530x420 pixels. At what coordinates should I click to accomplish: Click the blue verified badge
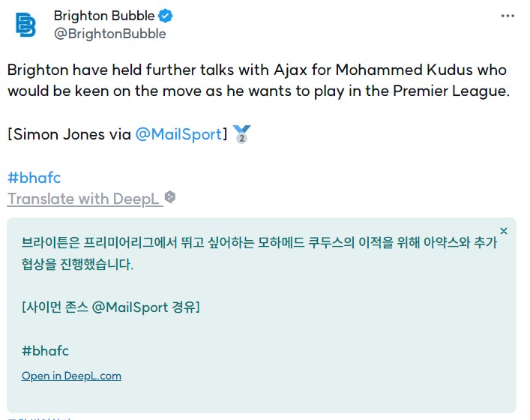pyautogui.click(x=165, y=16)
